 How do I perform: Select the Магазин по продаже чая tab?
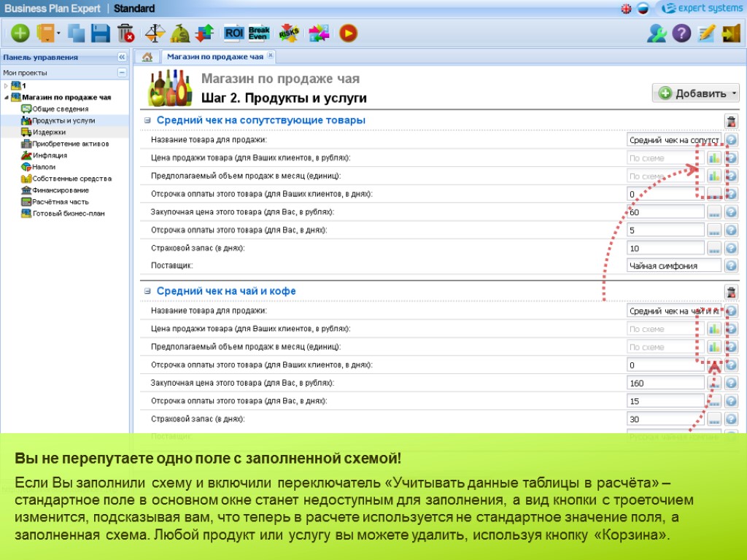pyautogui.click(x=215, y=57)
